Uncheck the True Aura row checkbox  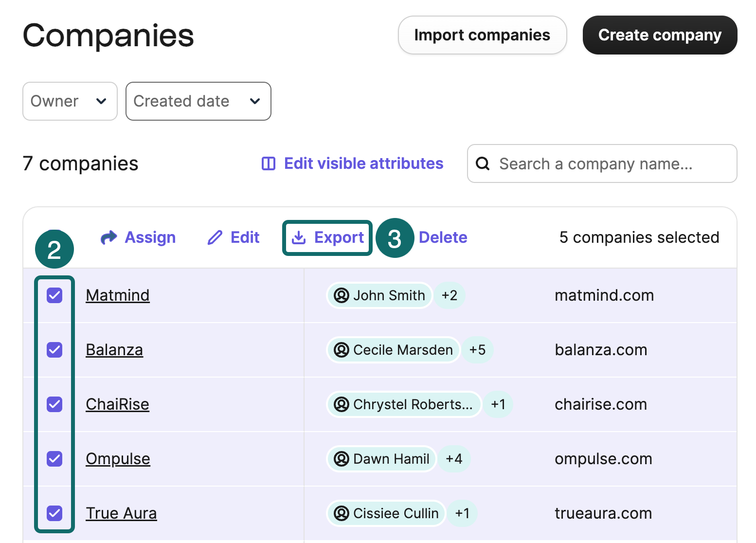coord(54,513)
